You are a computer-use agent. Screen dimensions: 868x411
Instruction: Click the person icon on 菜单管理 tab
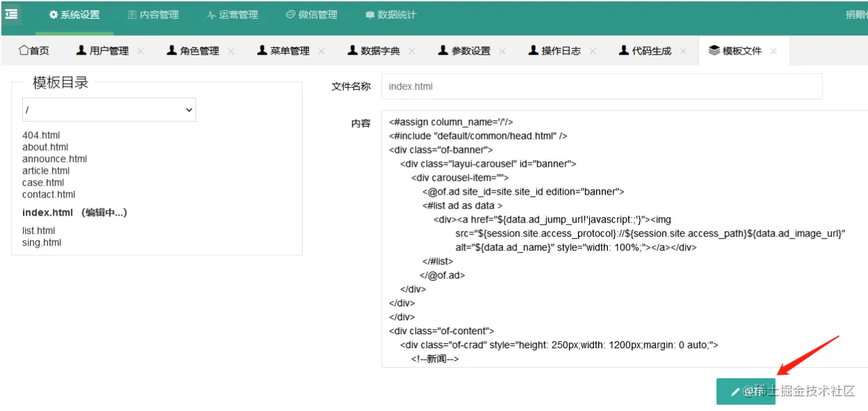(262, 50)
